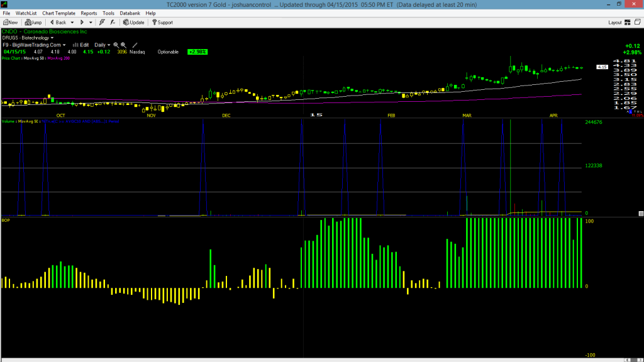Open Support from the toolbar
Viewport: 644px width, 362px height.
pos(163,23)
